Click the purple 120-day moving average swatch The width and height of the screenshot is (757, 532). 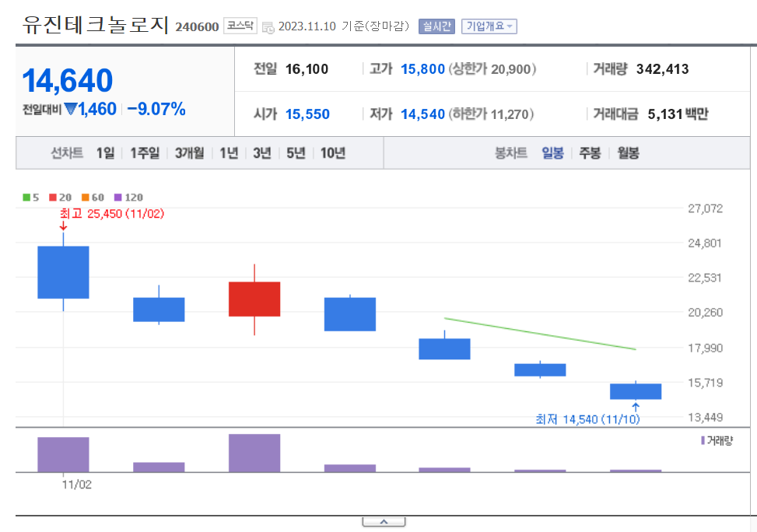tap(117, 197)
